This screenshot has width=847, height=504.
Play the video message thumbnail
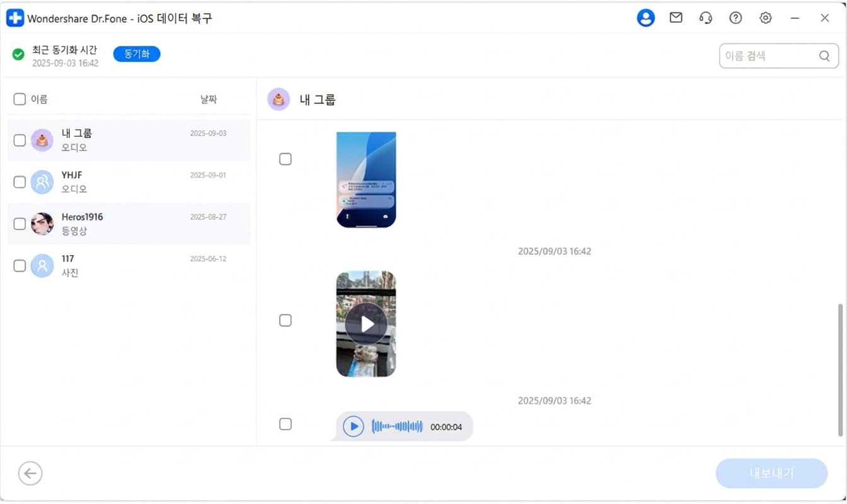click(x=366, y=324)
